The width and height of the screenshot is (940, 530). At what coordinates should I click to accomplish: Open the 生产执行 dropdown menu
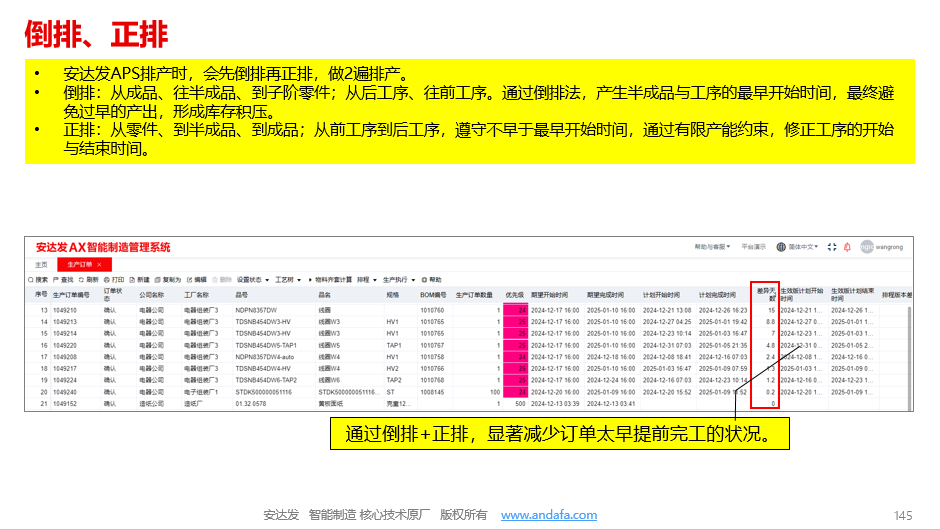(399, 280)
